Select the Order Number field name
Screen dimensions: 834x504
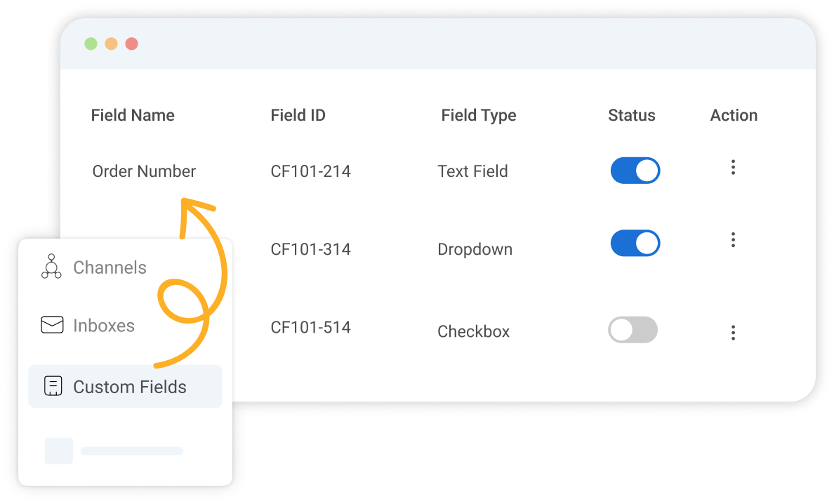(144, 171)
